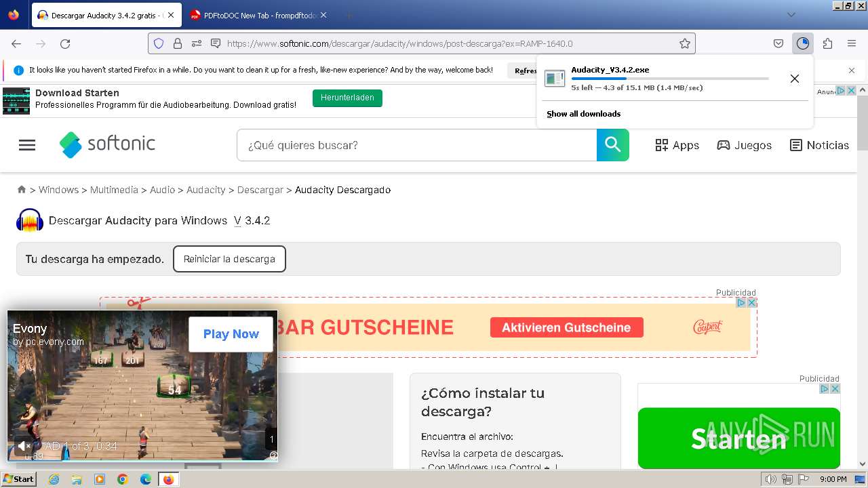Click the Herunterladen ad button

[347, 98]
